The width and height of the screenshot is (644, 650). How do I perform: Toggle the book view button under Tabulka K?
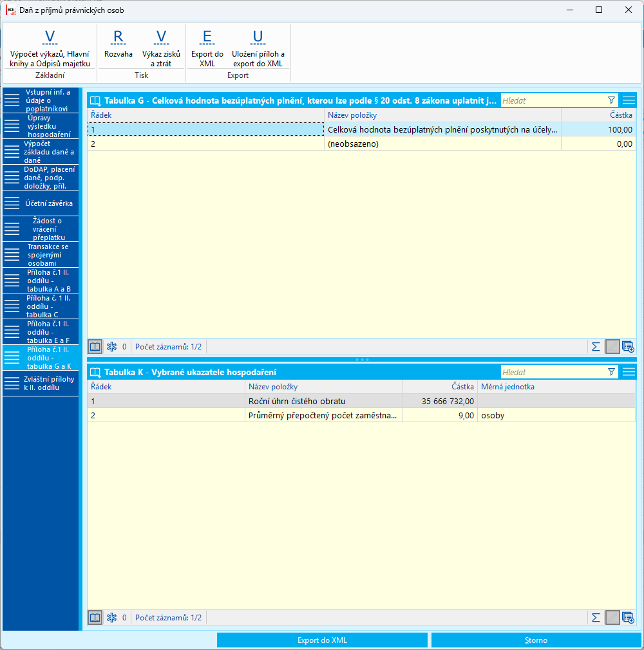(x=95, y=618)
